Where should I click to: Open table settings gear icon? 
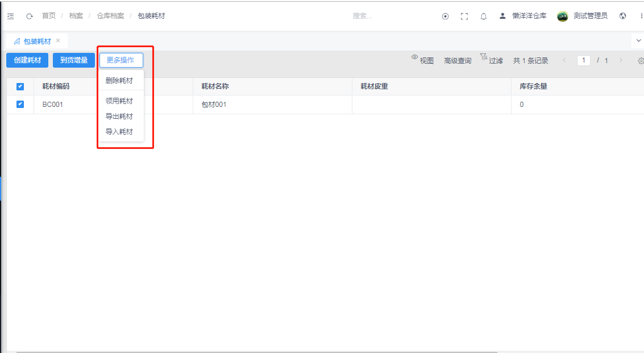pyautogui.click(x=641, y=61)
